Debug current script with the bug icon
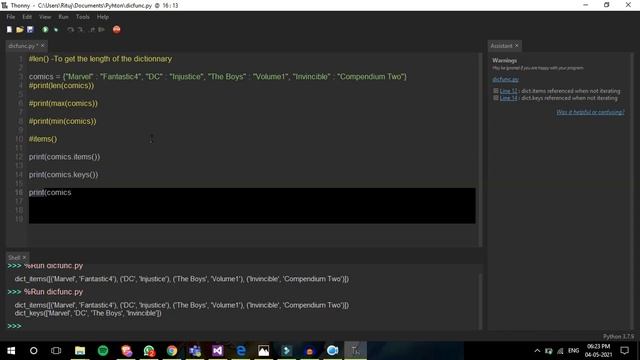 tap(56, 29)
